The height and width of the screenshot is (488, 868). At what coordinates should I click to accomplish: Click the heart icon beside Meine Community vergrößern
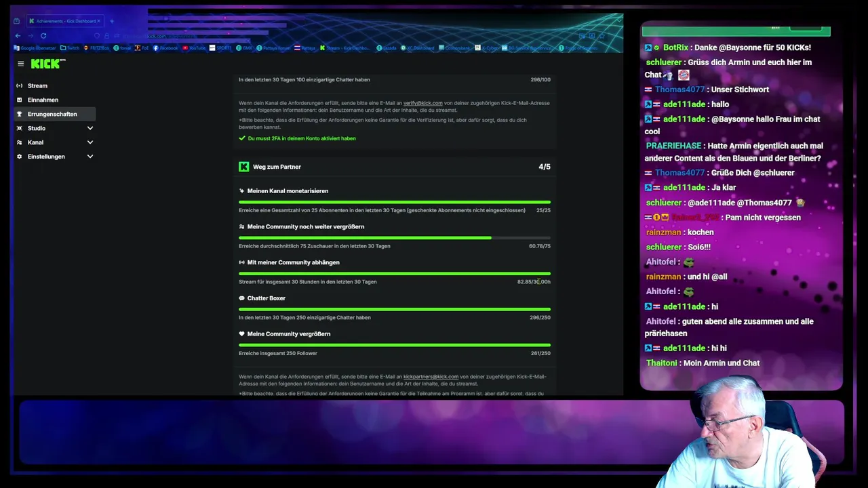[242, 334]
